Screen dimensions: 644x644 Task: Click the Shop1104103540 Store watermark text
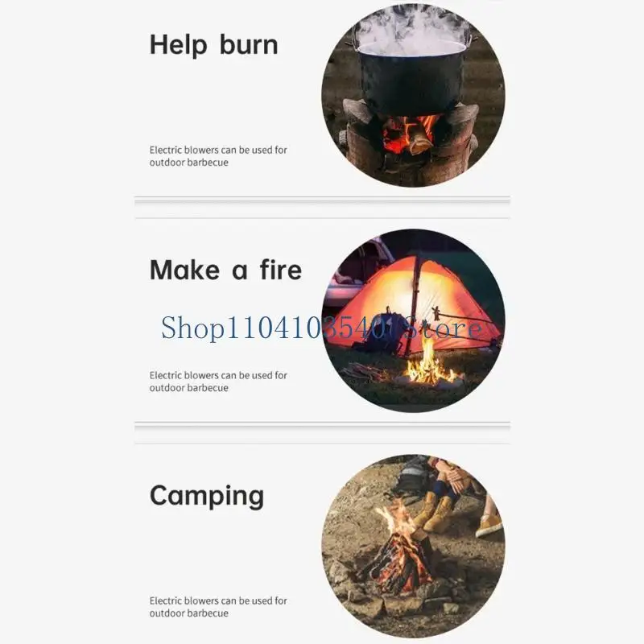click(x=321, y=328)
